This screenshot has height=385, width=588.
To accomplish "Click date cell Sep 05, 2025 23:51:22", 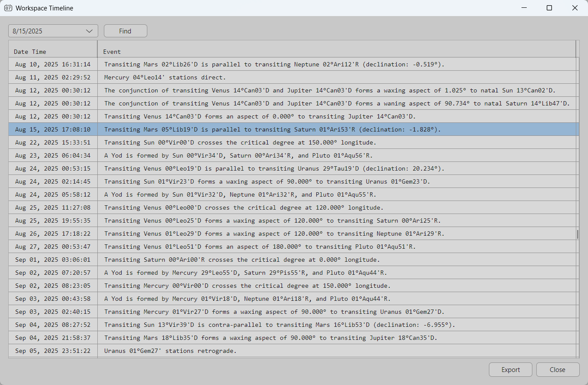I will [53, 351].
